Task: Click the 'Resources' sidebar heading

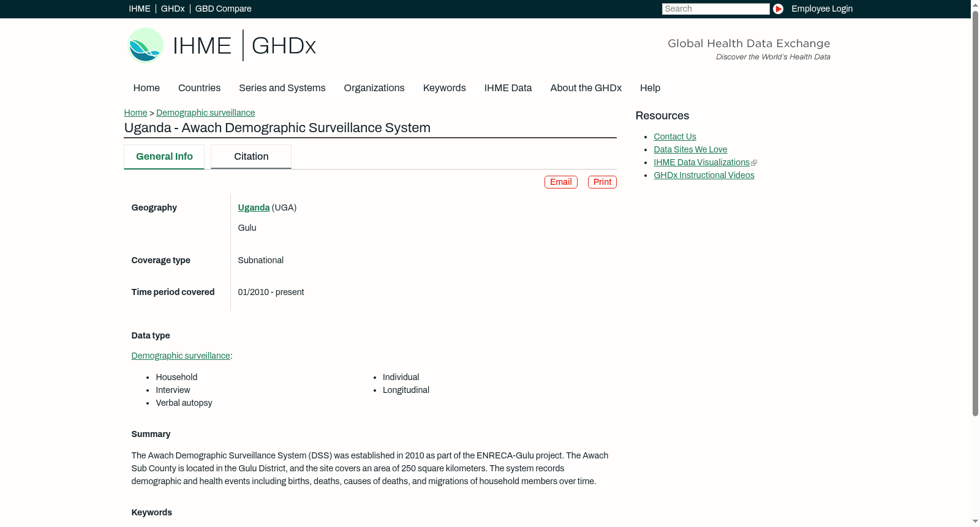Action: tap(662, 116)
